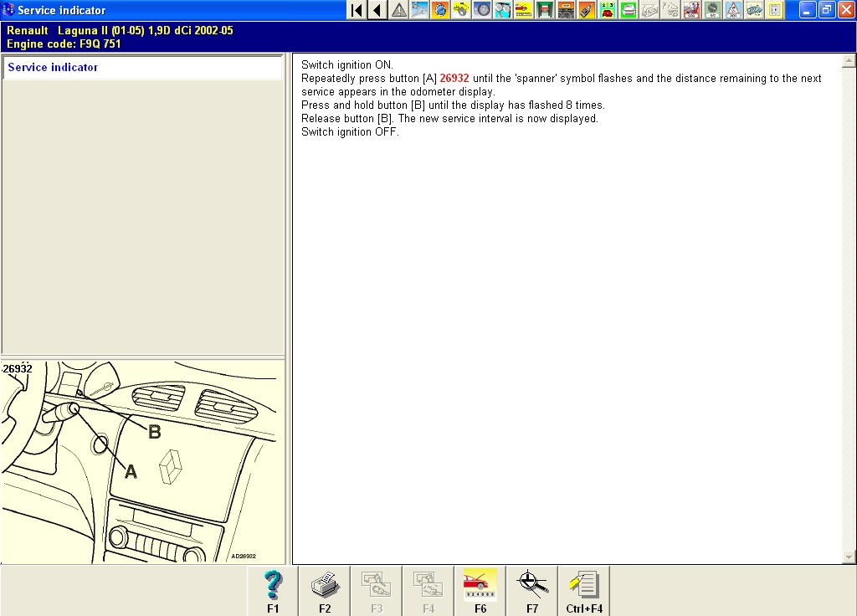This screenshot has height=616, width=857.
Task: Click the green icon with red car and numbers
Action: click(x=608, y=10)
